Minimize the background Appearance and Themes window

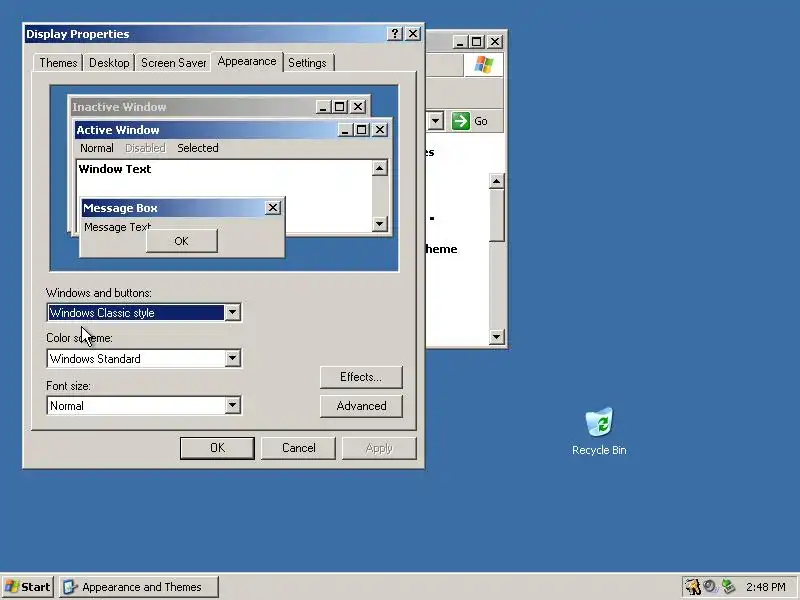460,41
